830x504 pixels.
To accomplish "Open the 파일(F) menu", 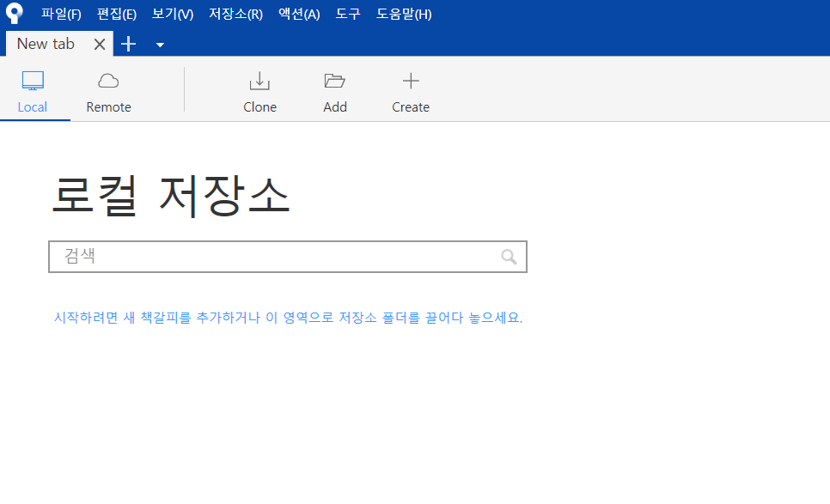I will coord(61,14).
